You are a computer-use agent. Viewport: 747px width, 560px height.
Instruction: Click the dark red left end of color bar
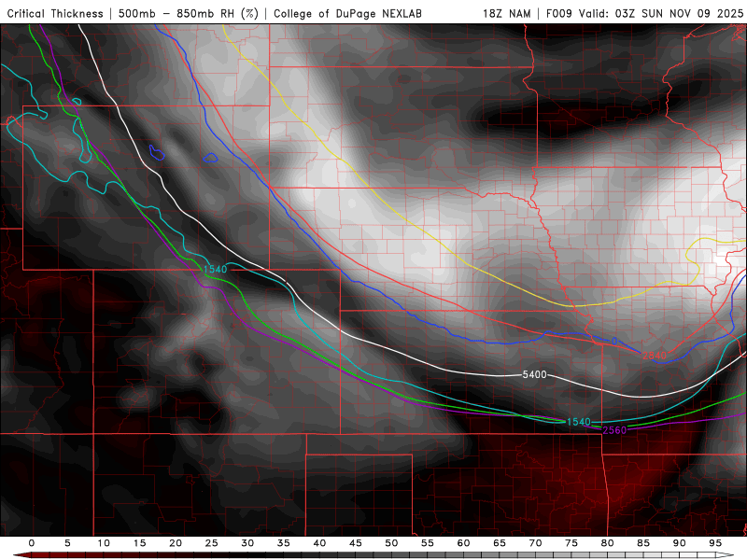22,555
